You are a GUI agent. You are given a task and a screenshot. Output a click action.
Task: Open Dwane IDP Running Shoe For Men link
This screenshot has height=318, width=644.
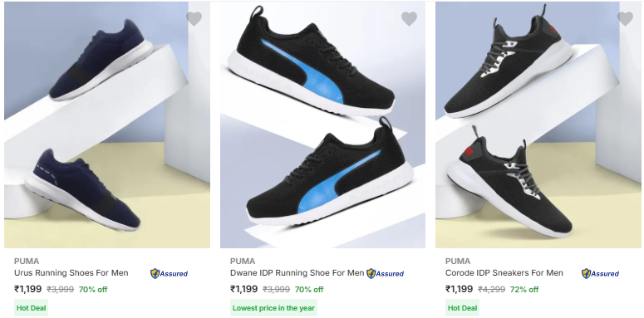297,273
